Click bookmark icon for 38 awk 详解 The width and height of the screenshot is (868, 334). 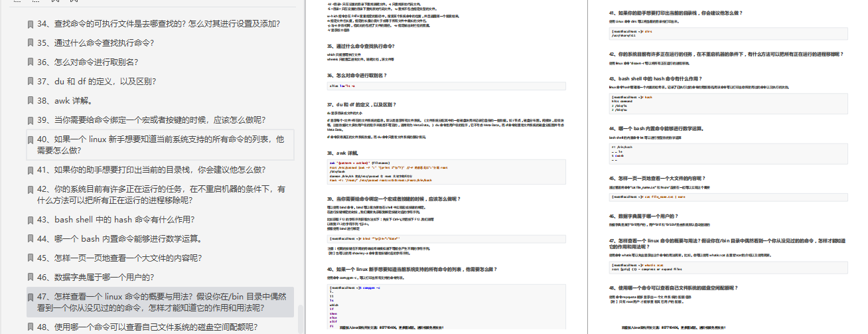click(x=31, y=101)
